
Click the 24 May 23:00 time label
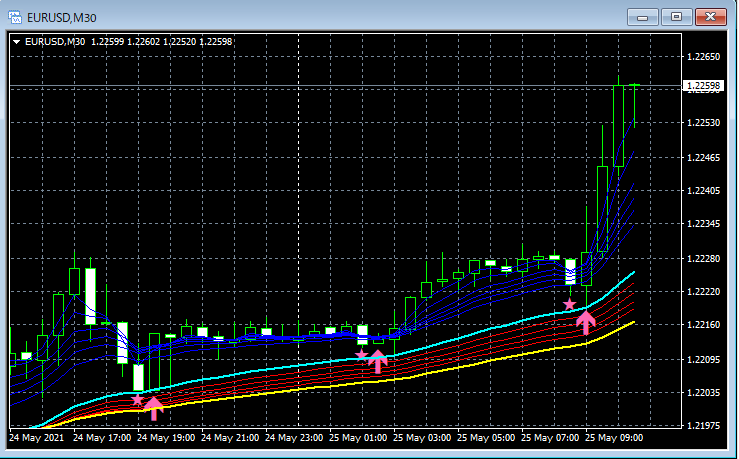pos(294,438)
